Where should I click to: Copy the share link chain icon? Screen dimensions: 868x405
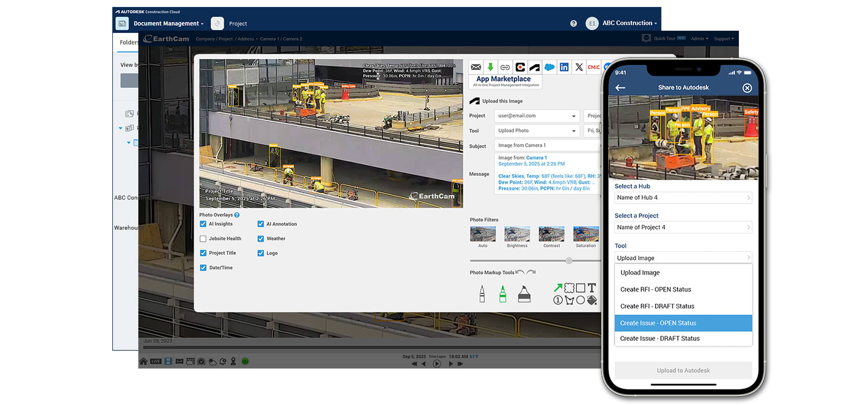tap(505, 67)
